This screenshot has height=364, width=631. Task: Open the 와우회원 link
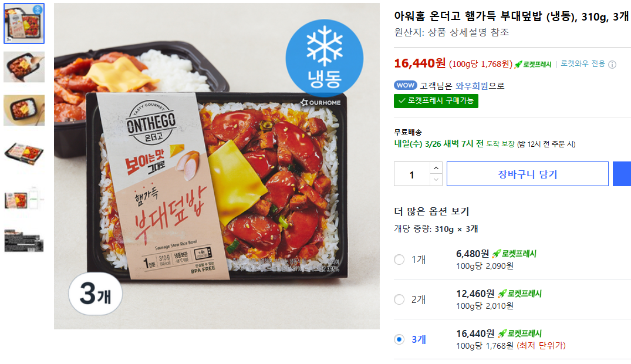click(472, 86)
